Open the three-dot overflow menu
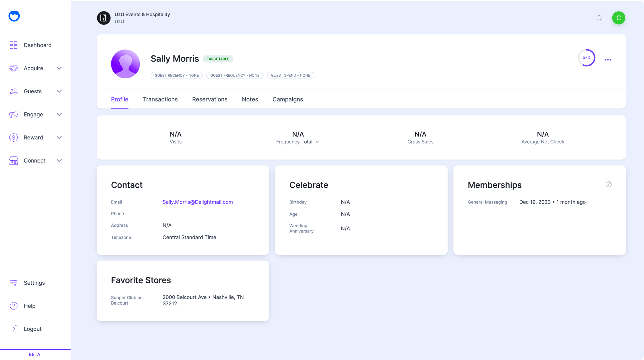 tap(608, 59)
